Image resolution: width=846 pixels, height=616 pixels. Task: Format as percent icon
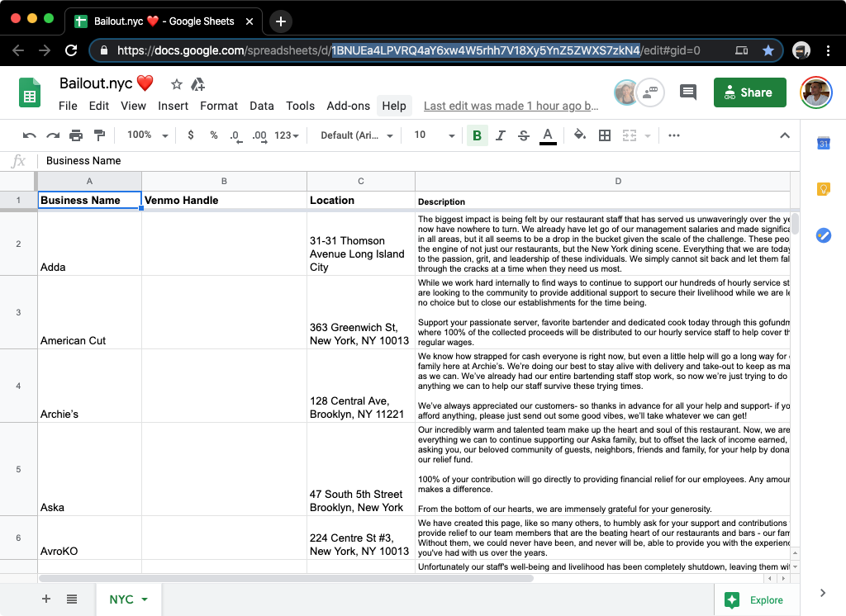coord(214,135)
